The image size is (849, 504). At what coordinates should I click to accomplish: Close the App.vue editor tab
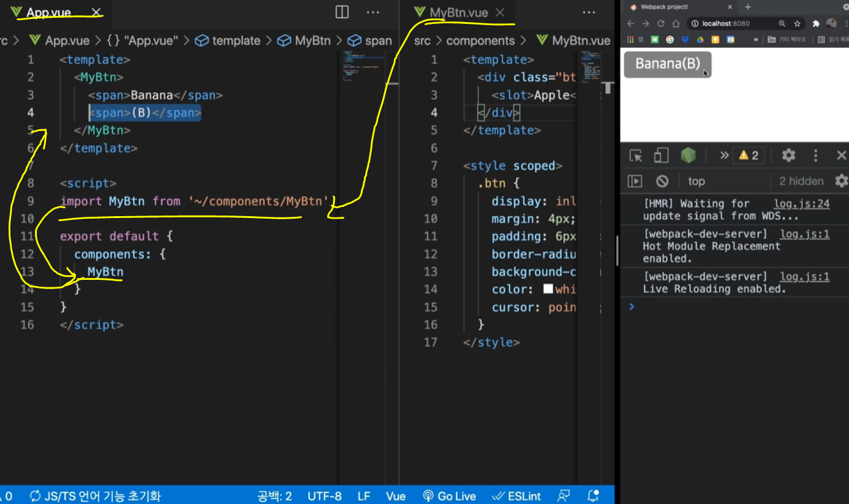96,12
